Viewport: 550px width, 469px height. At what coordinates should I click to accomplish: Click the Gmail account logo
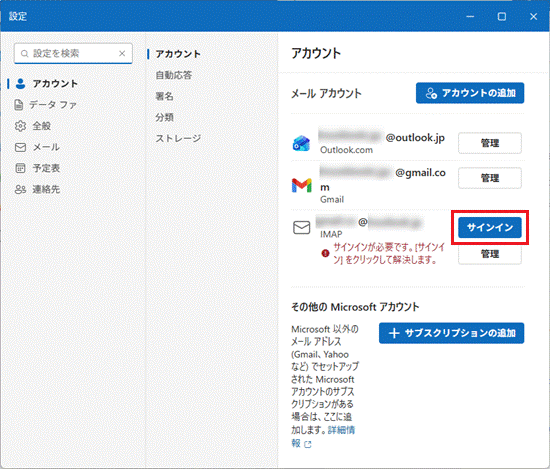[x=302, y=185]
